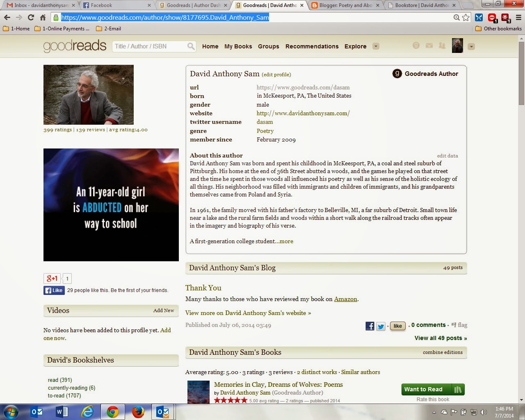Open View all 49 posts link
This screenshot has height=420, width=525.
(441, 338)
